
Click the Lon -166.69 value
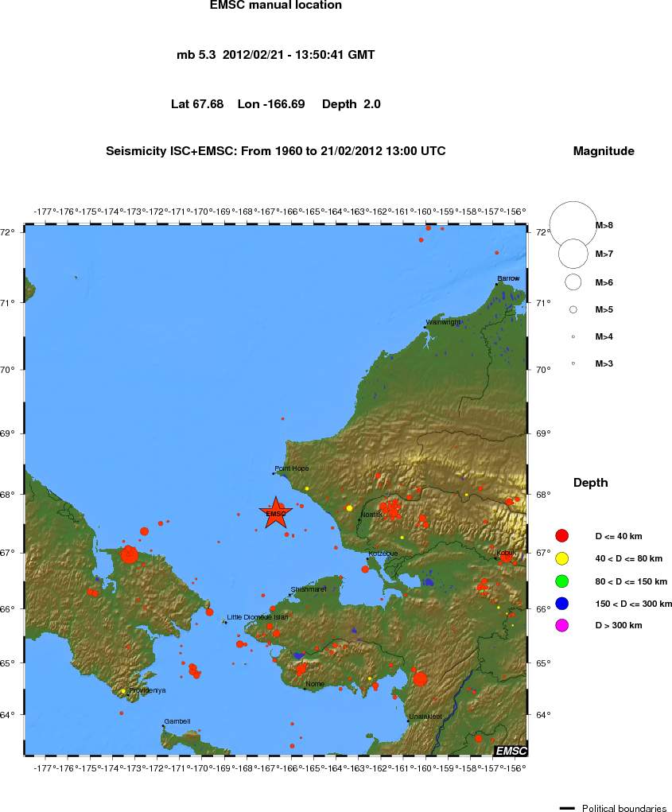click(x=271, y=104)
